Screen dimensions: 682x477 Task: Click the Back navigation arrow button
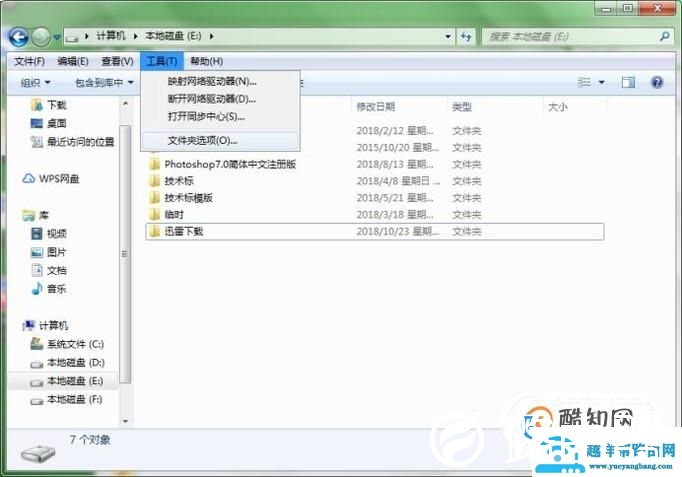(18, 37)
